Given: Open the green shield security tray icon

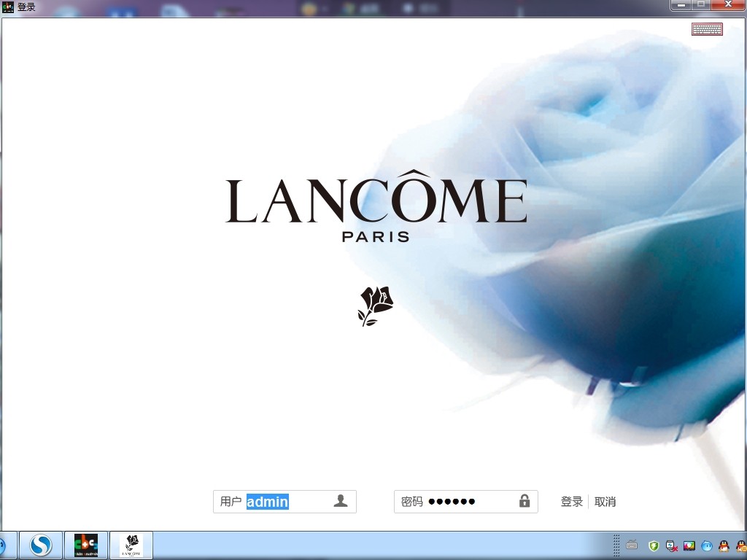Looking at the screenshot, I should tap(654, 545).
